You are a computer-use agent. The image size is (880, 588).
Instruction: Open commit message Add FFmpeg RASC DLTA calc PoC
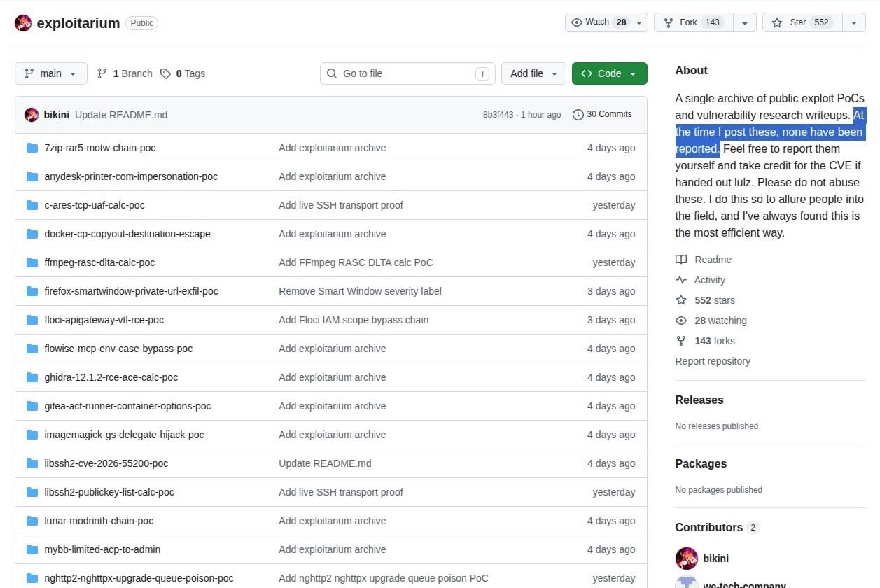pos(356,262)
